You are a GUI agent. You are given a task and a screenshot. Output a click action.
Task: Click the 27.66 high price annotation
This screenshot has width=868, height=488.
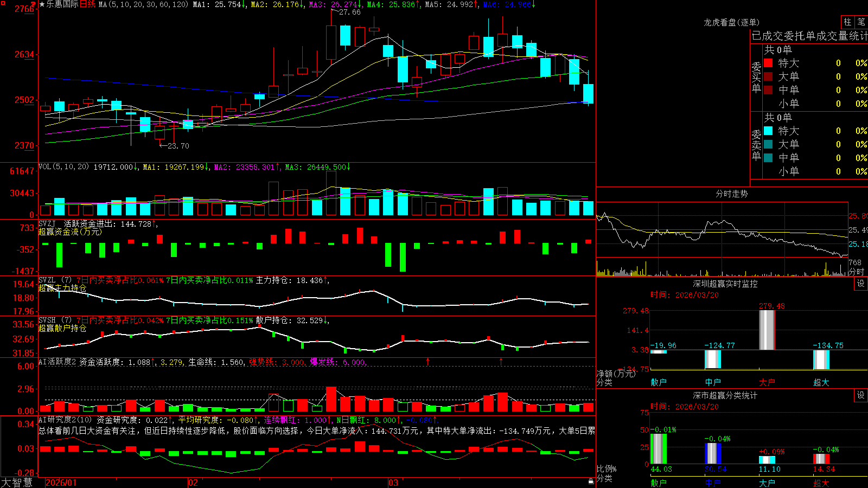pyautogui.click(x=349, y=12)
